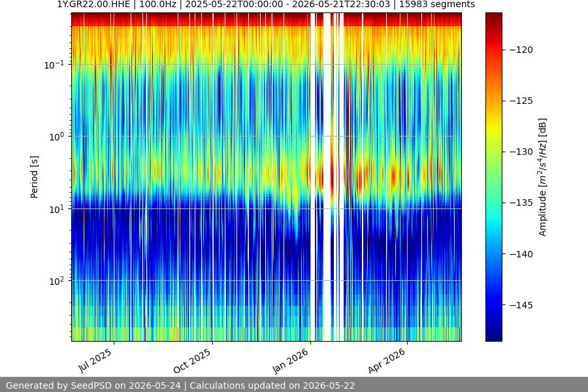Click the -125 colorbar tick label
Viewport: 588px width, 392px height.
pyautogui.click(x=521, y=101)
